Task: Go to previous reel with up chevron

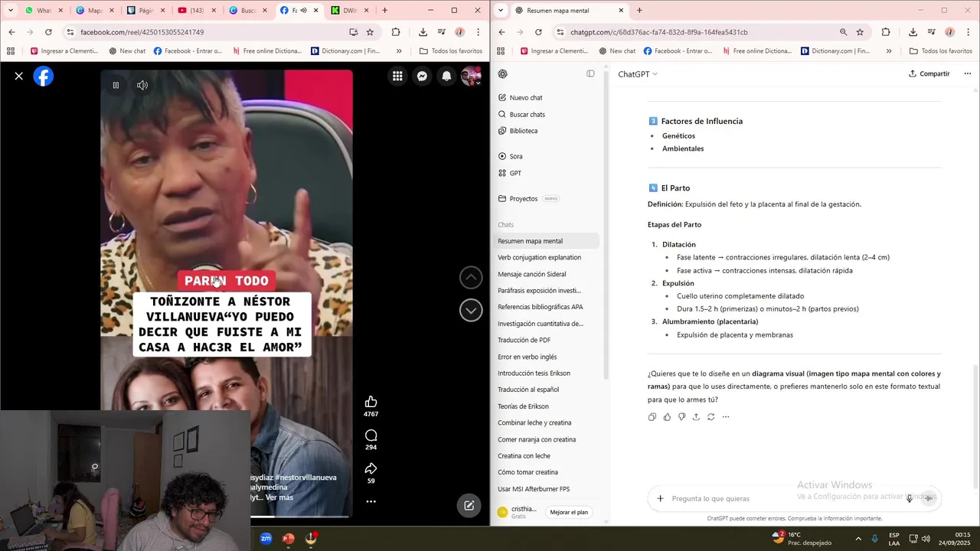Action: (471, 277)
